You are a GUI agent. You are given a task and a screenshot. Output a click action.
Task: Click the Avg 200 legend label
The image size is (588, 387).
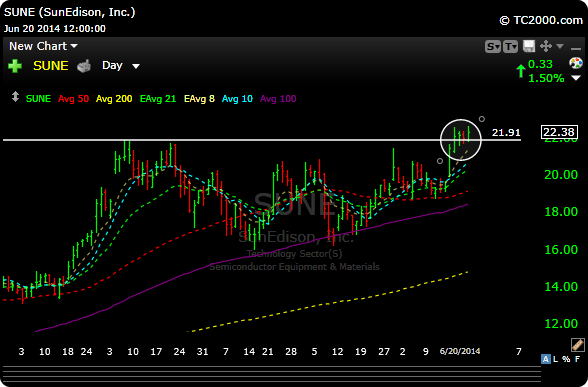click(x=114, y=99)
